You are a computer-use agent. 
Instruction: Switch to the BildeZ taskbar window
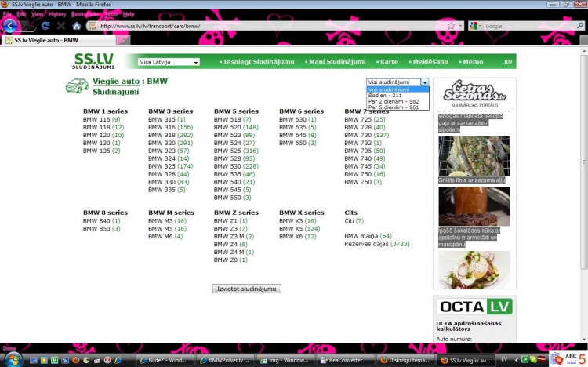tap(165, 360)
